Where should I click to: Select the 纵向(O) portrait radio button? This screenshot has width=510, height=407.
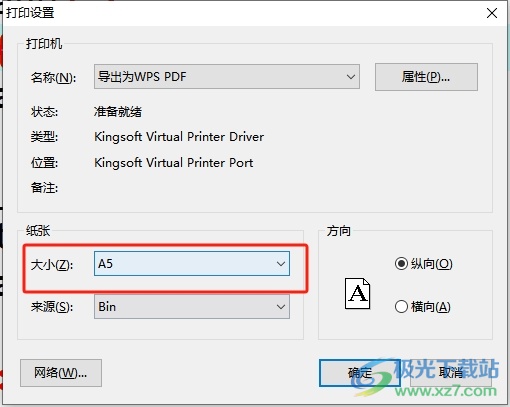pos(401,264)
